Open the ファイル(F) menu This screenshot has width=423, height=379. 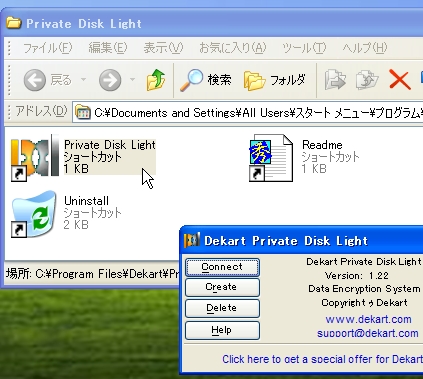[x=47, y=48]
